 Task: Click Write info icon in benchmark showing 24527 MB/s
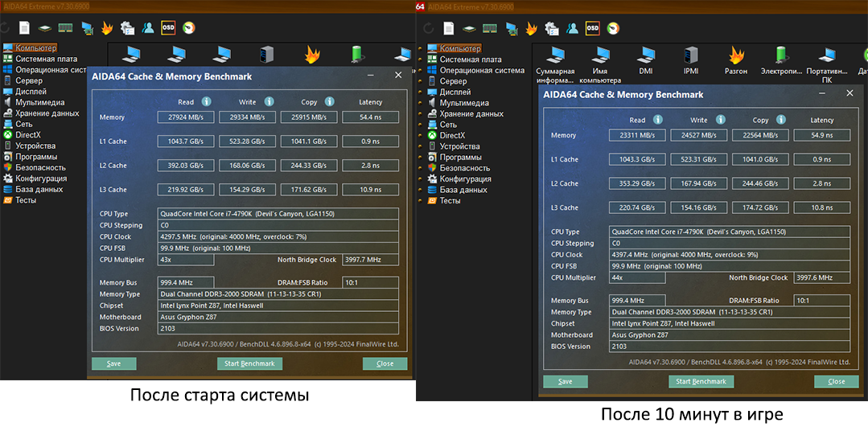(x=720, y=120)
